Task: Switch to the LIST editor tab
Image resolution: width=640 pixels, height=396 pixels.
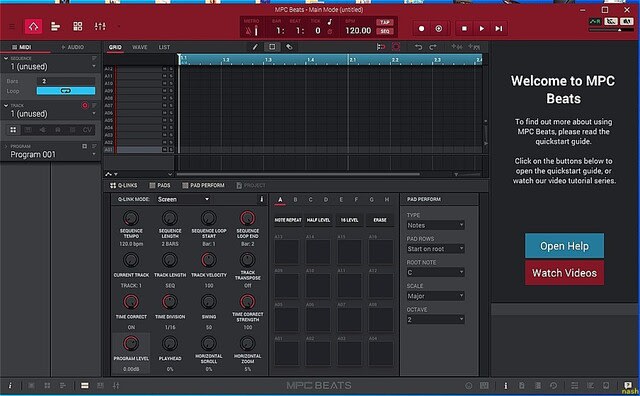Action: (x=164, y=47)
